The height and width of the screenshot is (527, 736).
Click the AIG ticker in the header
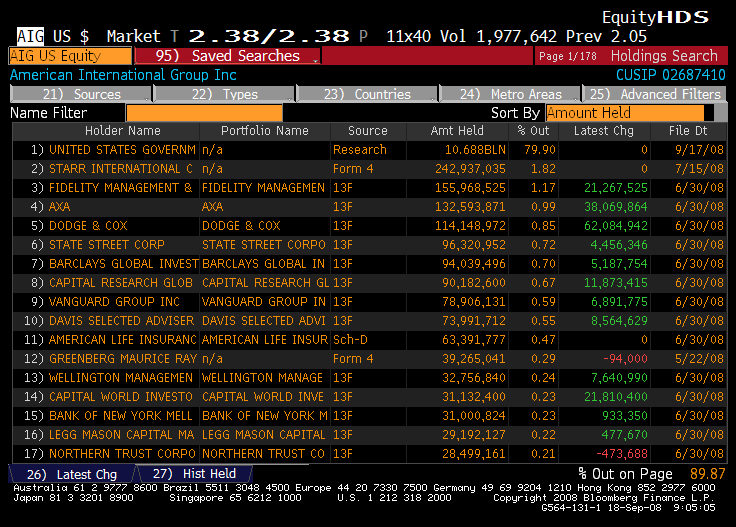click(31, 37)
